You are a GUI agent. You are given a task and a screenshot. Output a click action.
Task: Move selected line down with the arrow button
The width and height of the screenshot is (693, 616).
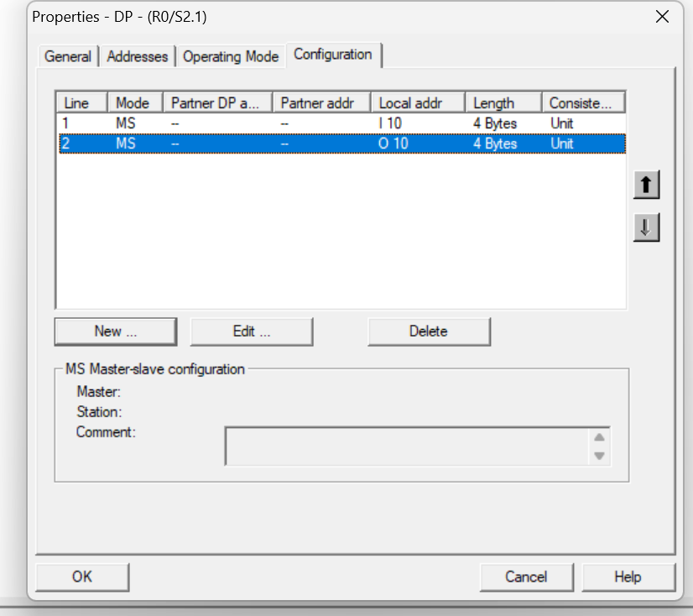(646, 227)
